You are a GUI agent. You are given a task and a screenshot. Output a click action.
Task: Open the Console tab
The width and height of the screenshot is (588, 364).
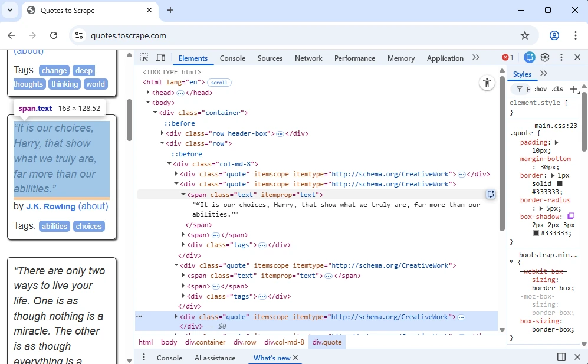[x=232, y=58]
